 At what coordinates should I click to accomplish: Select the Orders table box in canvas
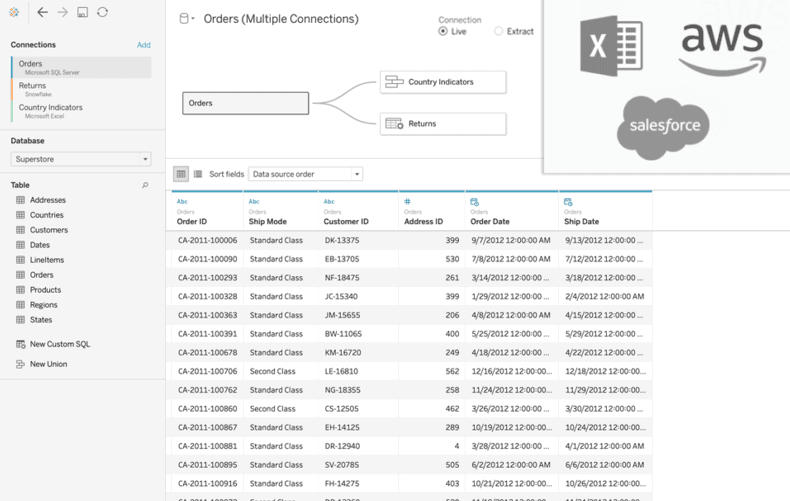click(245, 103)
